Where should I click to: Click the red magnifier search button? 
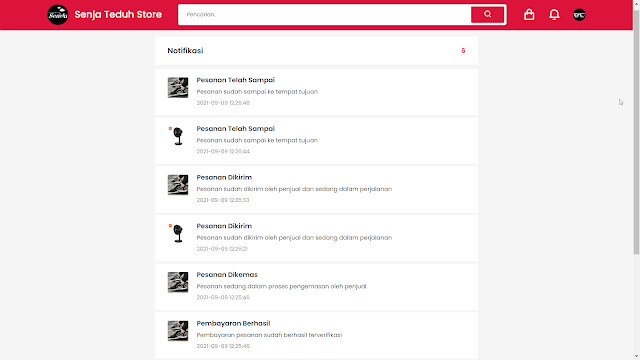tap(487, 15)
